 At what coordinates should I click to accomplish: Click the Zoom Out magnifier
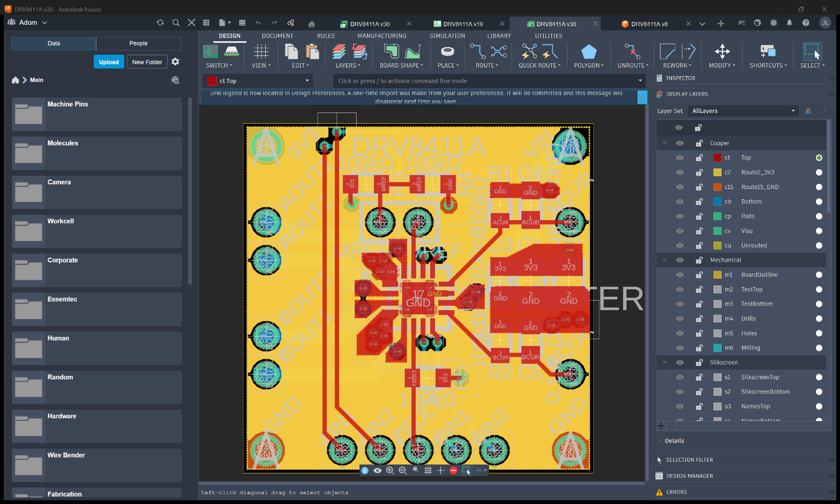point(403,470)
